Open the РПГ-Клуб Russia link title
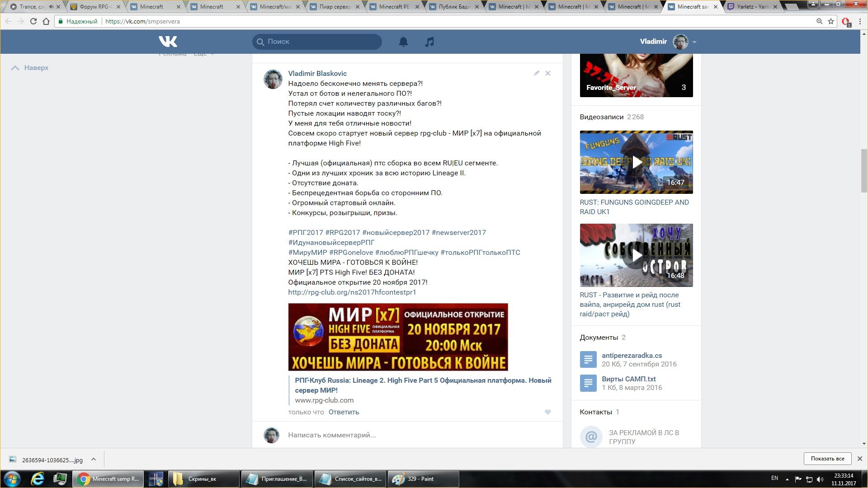 point(423,385)
